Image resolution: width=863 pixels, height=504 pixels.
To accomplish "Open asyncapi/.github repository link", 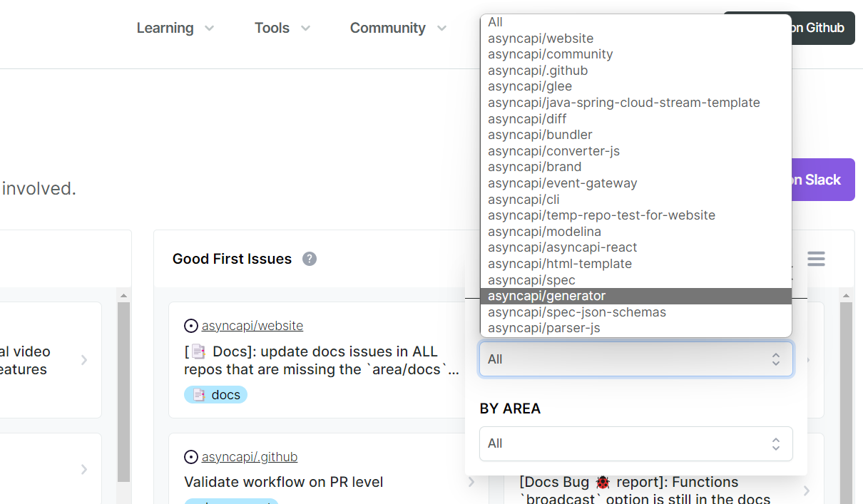I will tap(250, 457).
